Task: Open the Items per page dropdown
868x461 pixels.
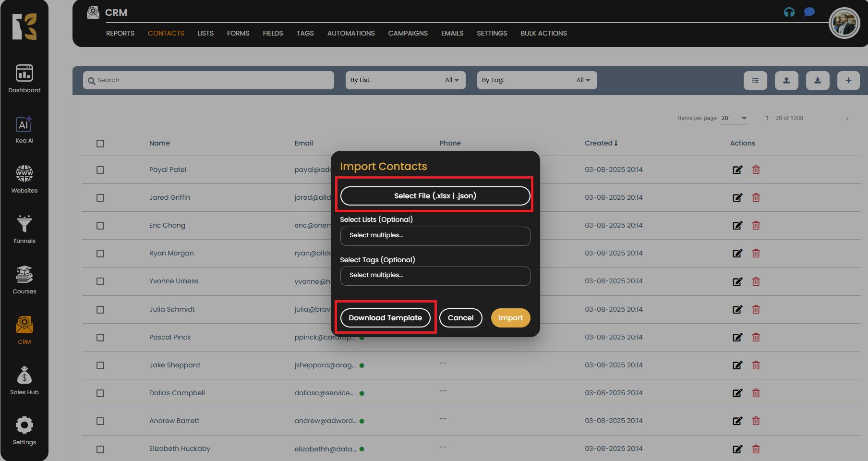Action: coord(734,118)
